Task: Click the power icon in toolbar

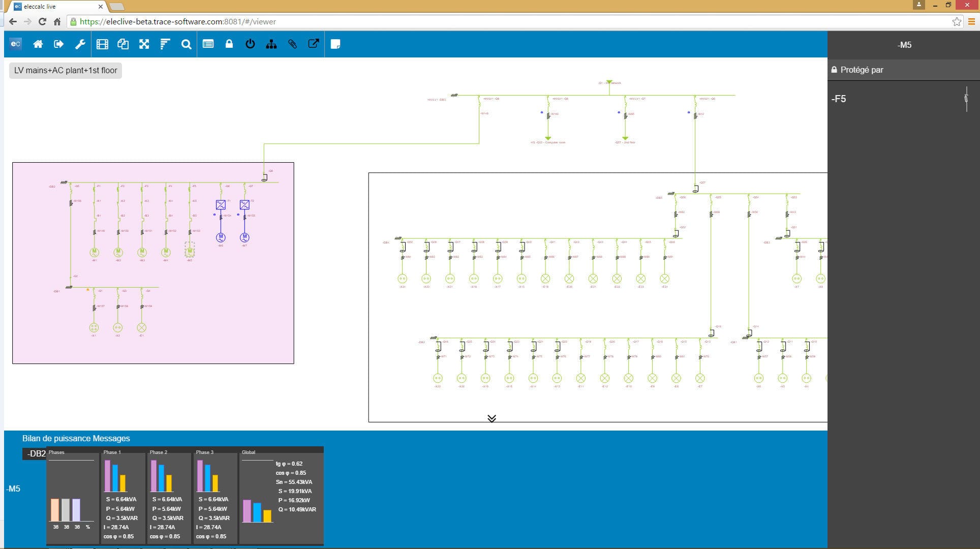Action: tap(250, 44)
